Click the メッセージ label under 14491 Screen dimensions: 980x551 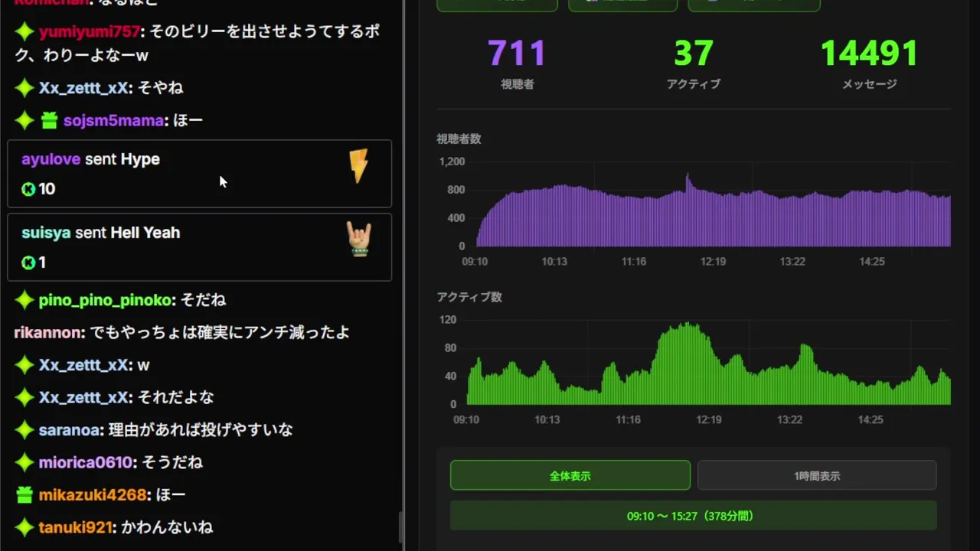coord(870,84)
